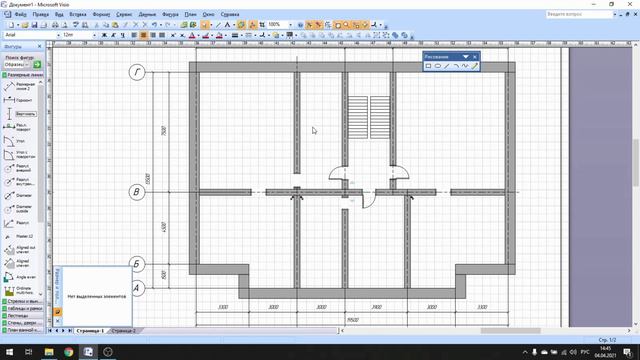Select the Страница-1 page tab

pyautogui.click(x=90, y=331)
